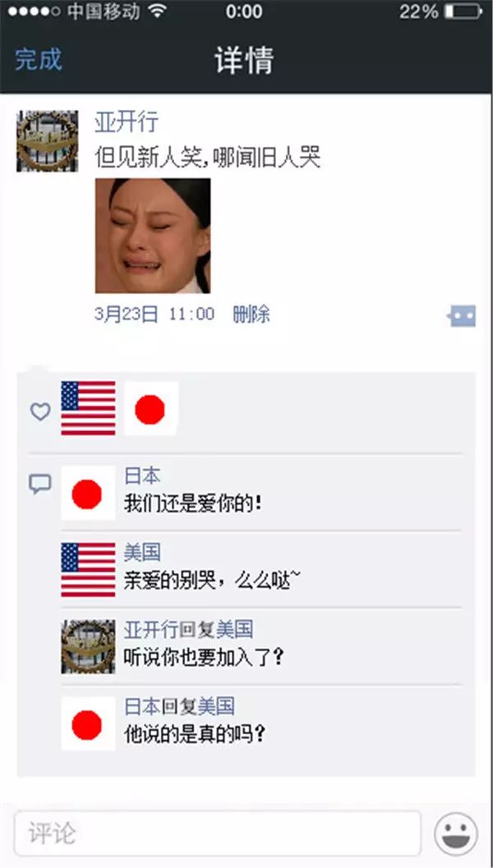Open 日本 avatar on first comment

pos(88,494)
